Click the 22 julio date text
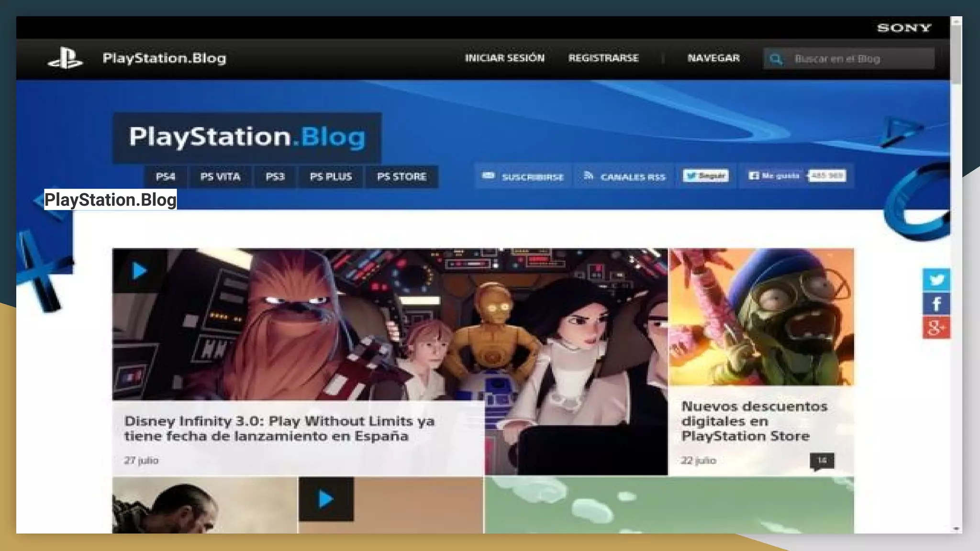980x551 pixels. (699, 460)
